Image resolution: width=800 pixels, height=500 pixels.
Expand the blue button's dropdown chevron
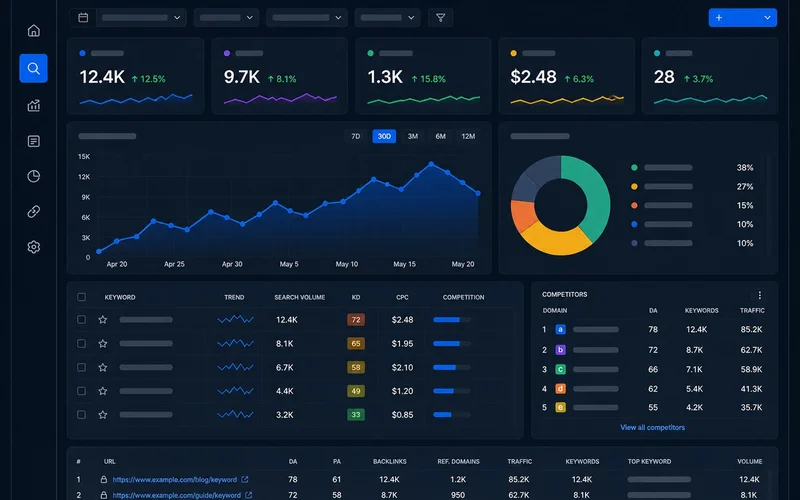(x=767, y=18)
